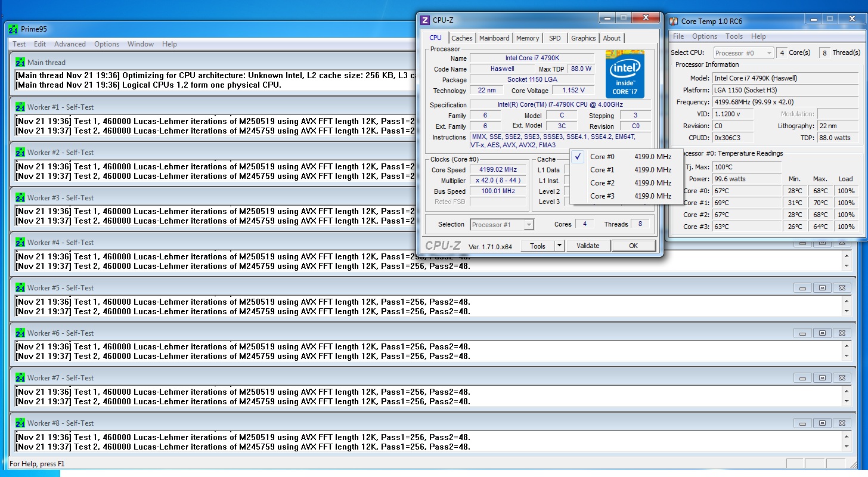This screenshot has width=868, height=477.
Task: Click the Worker #5 window icon
Action: pos(20,287)
